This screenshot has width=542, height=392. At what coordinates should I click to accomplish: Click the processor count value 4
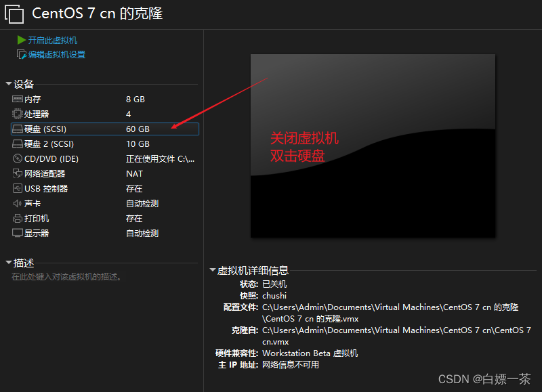tap(129, 114)
